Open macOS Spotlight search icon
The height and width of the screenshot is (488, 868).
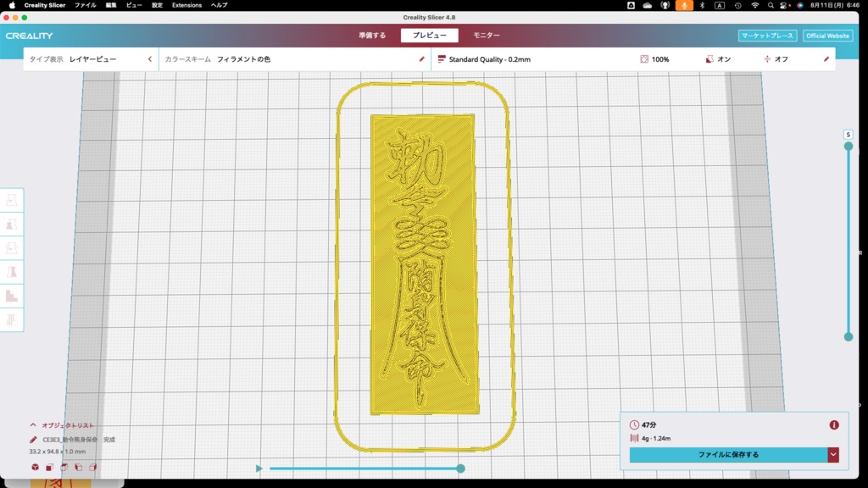tap(771, 5)
